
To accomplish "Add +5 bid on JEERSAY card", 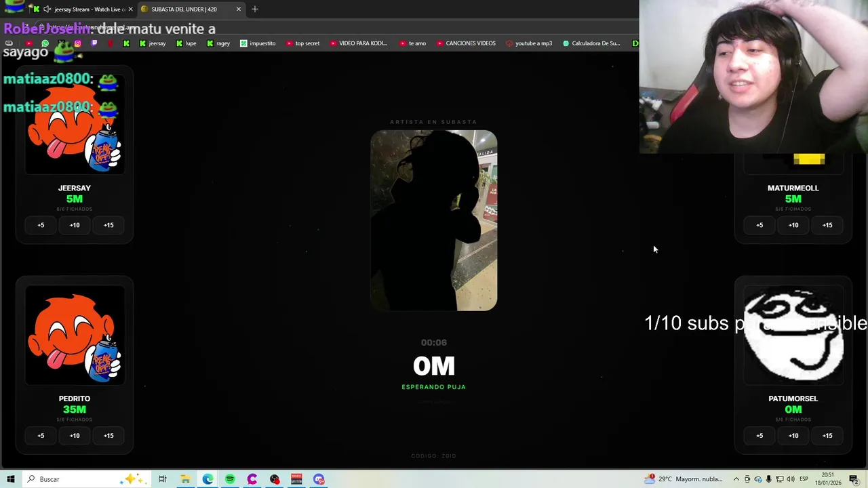I will click(41, 225).
